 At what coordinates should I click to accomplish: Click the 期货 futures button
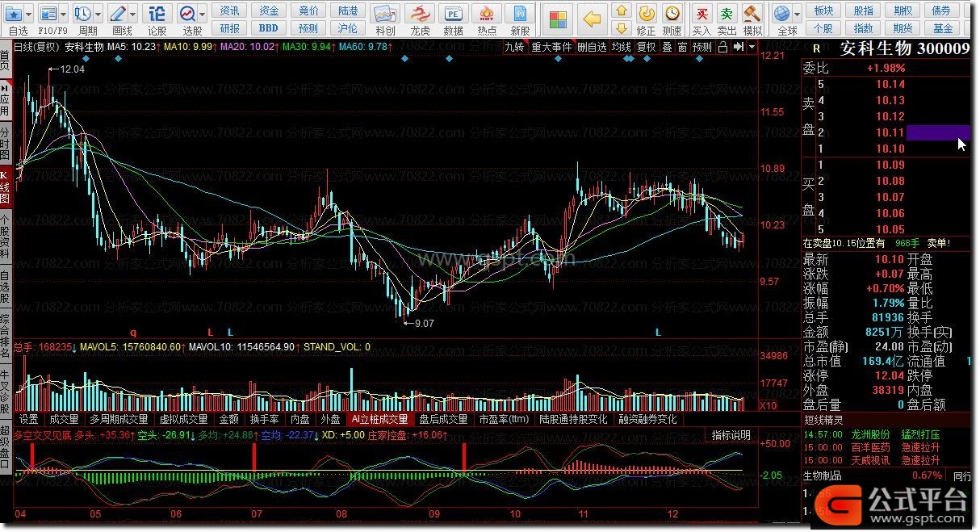(903, 28)
